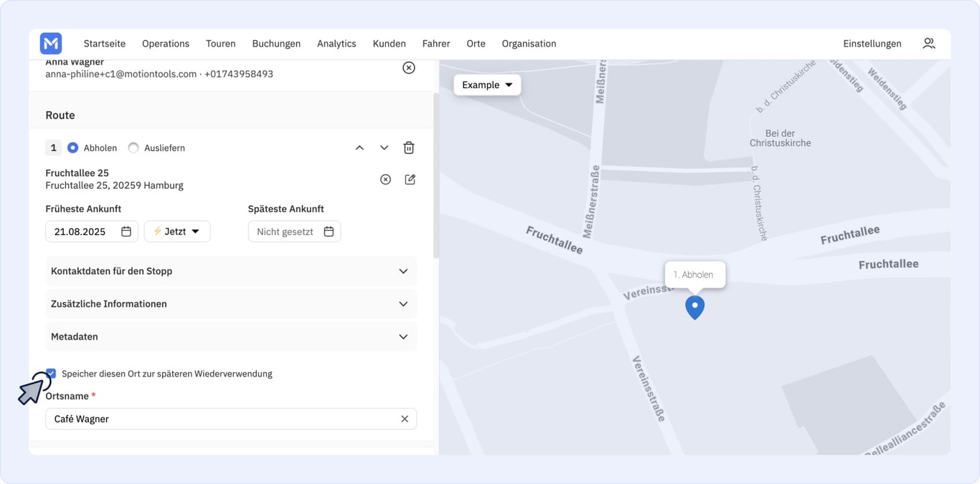Expand Kontaktdaten für den Stopp section
The width and height of the screenshot is (980, 484).
pyautogui.click(x=231, y=271)
